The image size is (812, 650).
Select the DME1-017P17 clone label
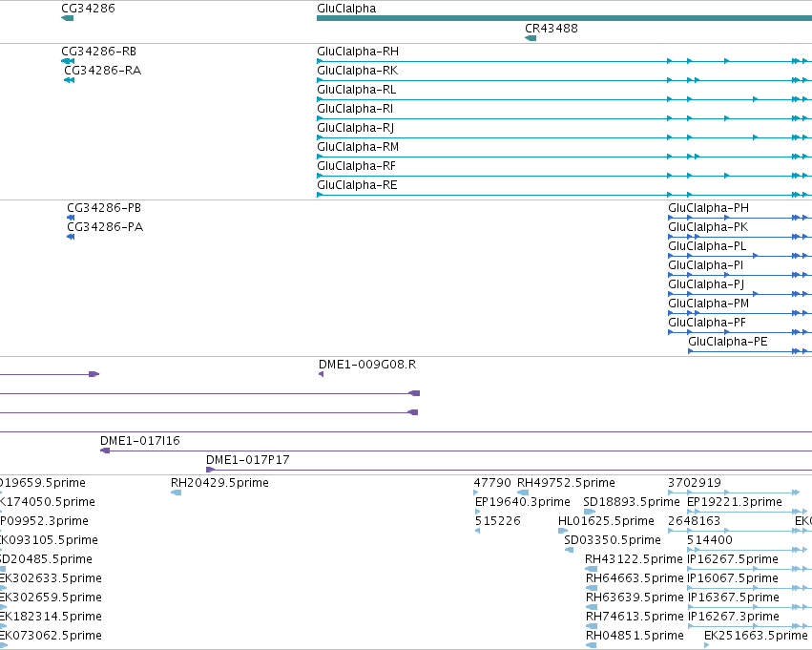click(247, 460)
